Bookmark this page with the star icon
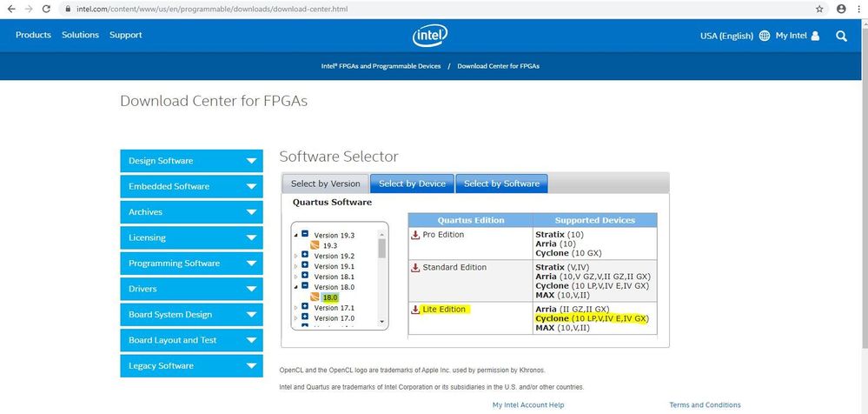Screen dimensions: 868x414 point(819,9)
